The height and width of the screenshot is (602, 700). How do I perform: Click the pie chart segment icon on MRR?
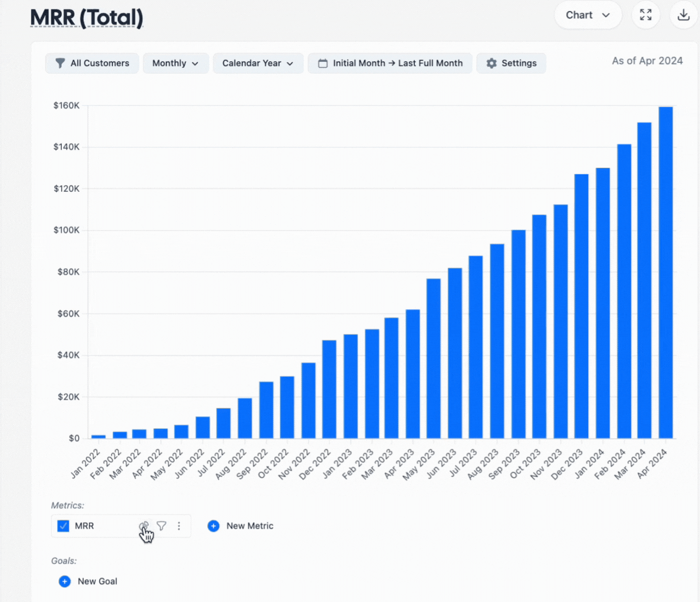click(x=143, y=526)
